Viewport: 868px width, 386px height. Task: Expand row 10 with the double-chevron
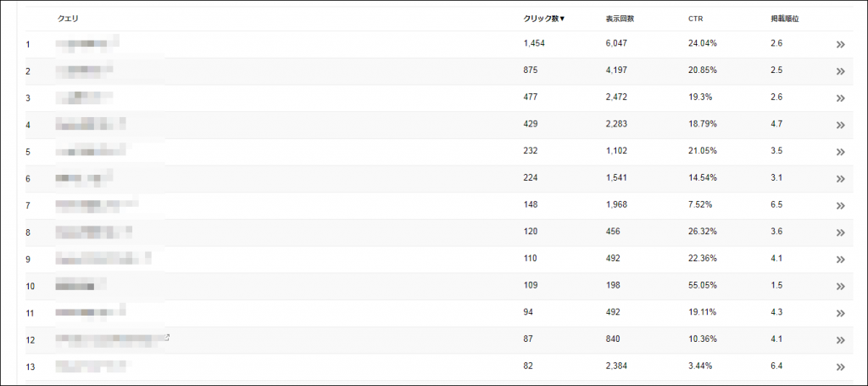click(840, 287)
